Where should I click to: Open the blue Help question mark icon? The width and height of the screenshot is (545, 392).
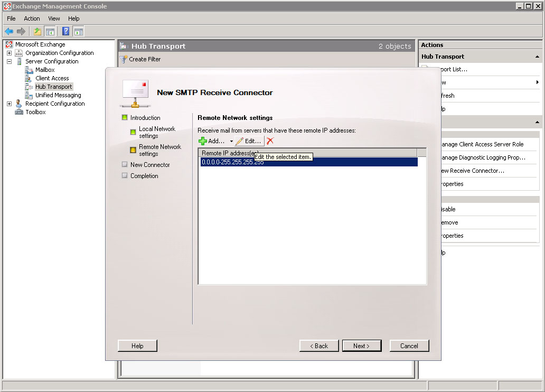[x=65, y=32]
